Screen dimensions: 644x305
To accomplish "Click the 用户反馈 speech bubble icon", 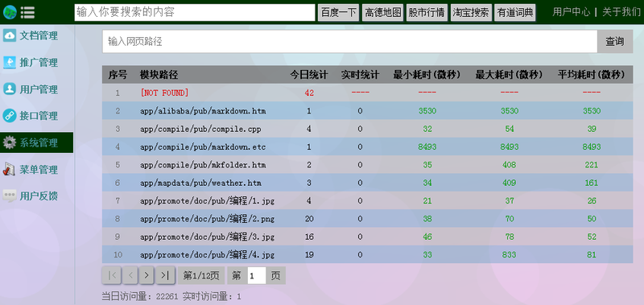I will pos(10,196).
